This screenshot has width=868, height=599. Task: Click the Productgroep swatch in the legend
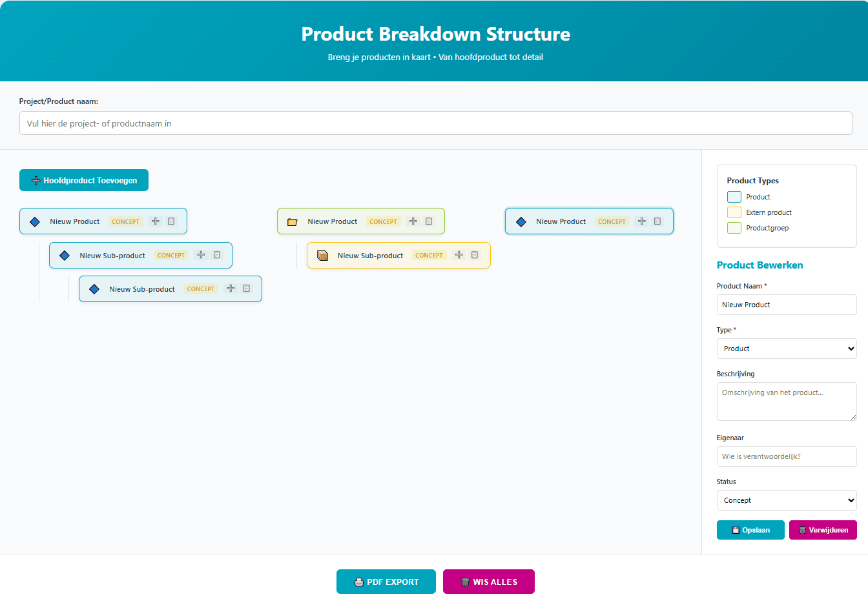click(734, 227)
